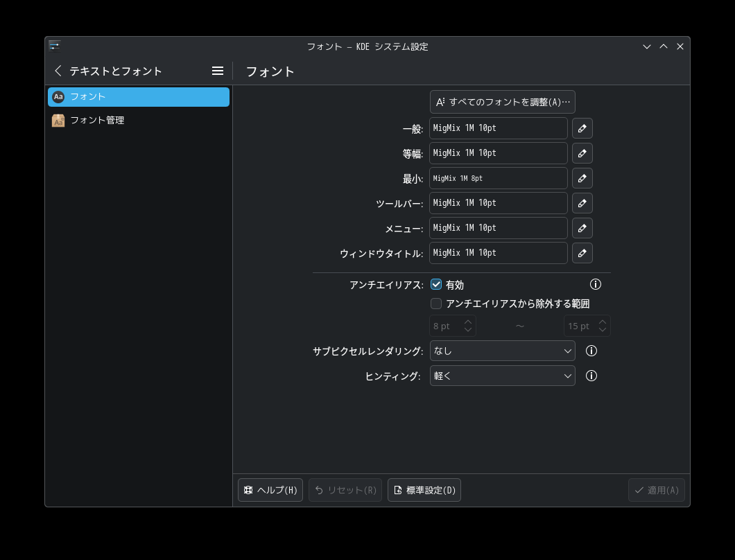Click the back arrow next to テキストとフォント
Screen dimensions: 735x560
(58, 71)
